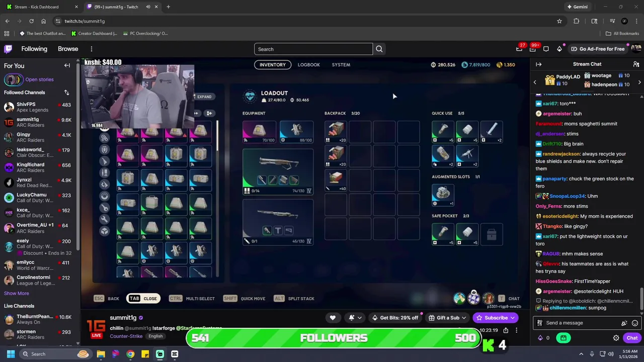Go to the Browse page

[68, 49]
